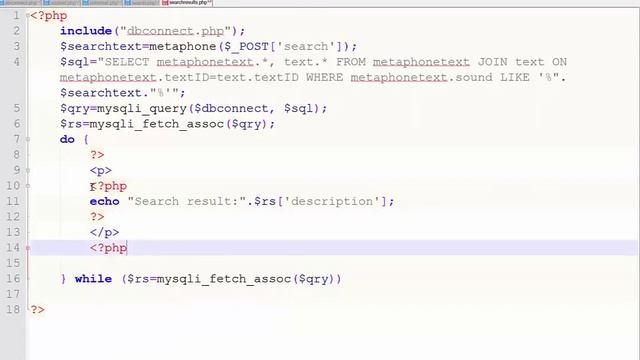Click the $sql variable on line 4
Image resolution: width=640 pixels, height=360 pixels.
click(x=75, y=62)
